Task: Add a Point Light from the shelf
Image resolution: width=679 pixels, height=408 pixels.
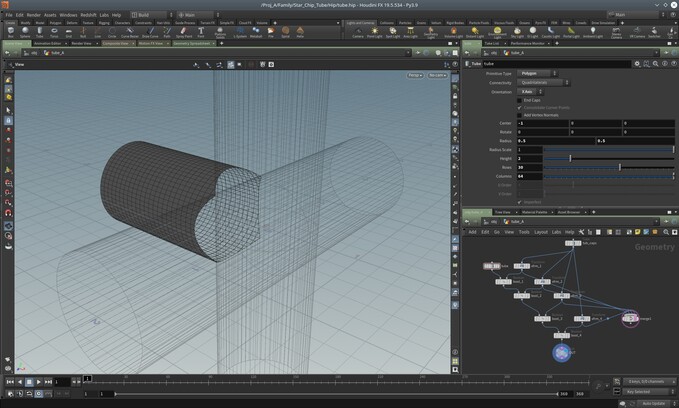Action: [x=375, y=32]
